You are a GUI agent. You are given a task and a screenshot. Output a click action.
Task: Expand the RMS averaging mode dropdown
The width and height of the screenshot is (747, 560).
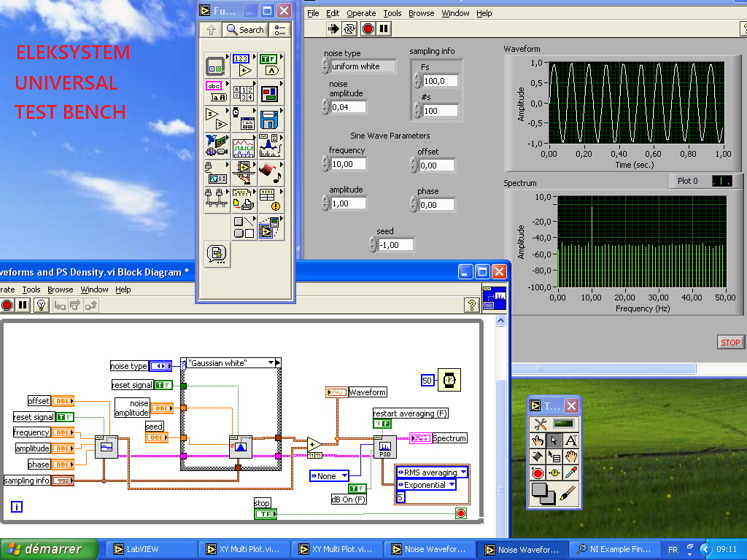[462, 472]
